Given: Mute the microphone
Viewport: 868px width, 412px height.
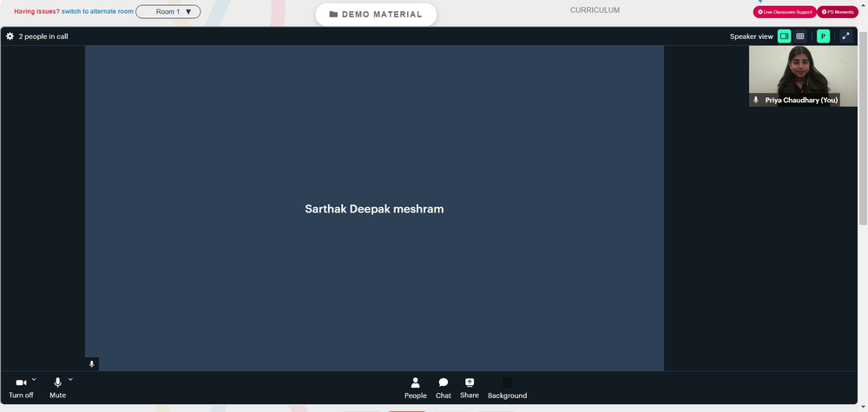Looking at the screenshot, I should pos(57,387).
